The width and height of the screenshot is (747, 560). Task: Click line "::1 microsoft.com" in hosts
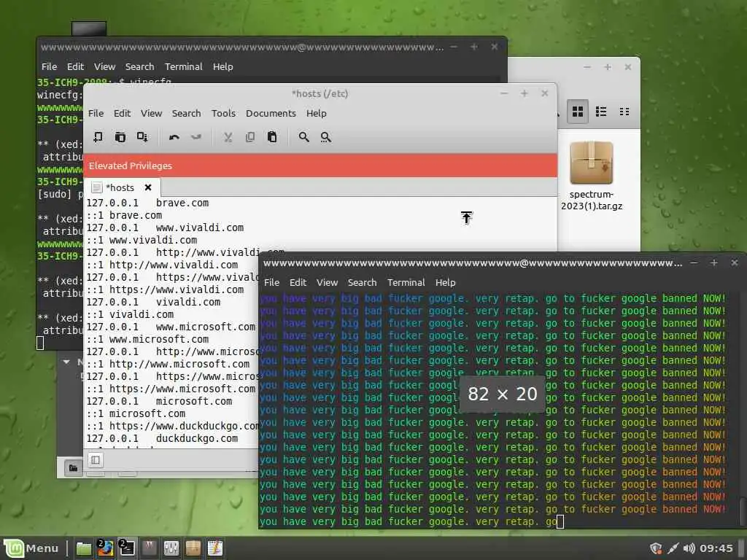136,413
